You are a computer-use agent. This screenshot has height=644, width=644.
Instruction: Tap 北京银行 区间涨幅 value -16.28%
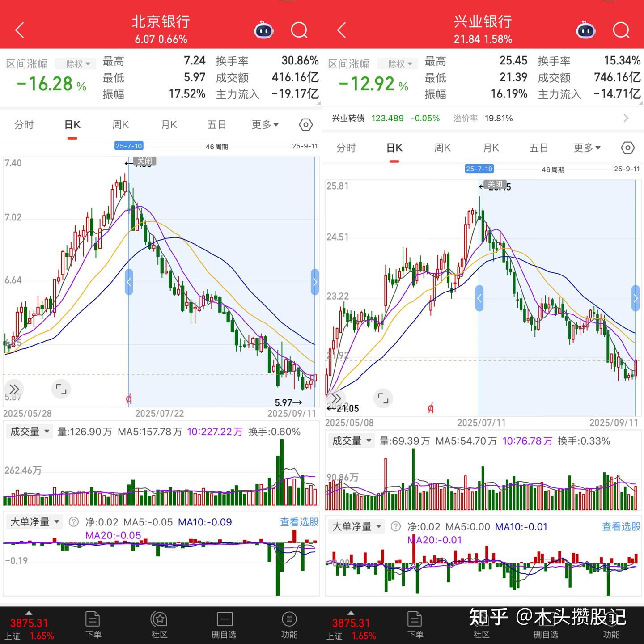coord(51,84)
